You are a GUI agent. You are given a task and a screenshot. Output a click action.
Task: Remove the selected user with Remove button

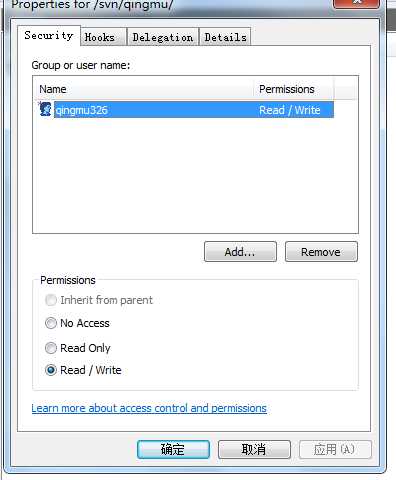point(321,252)
